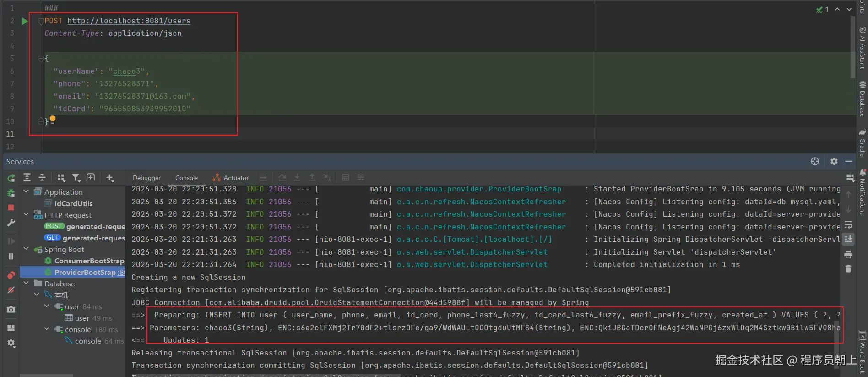The height and width of the screenshot is (377, 868).
Task: Switch to the Debugger tab
Action: pos(147,178)
